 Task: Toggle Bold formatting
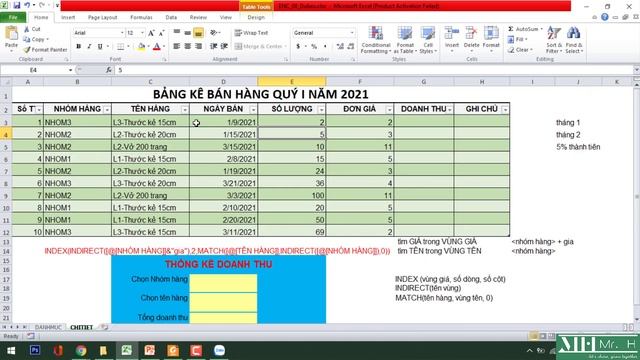coord(78,47)
